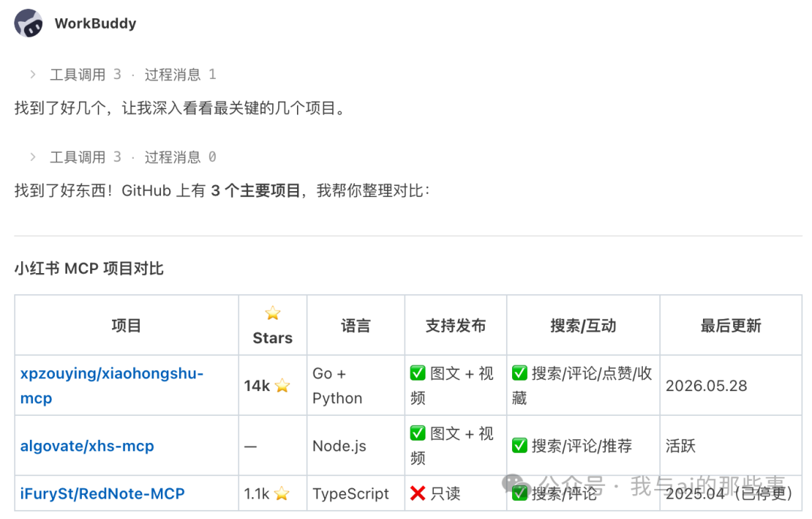Expand the first tool-call chevron (过程消息 1)
This screenshot has width=812, height=519.
coord(32,74)
